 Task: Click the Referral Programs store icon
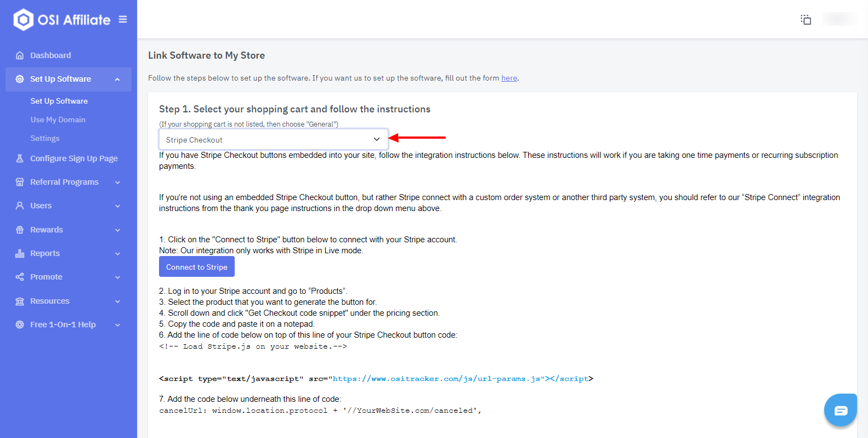click(x=20, y=182)
